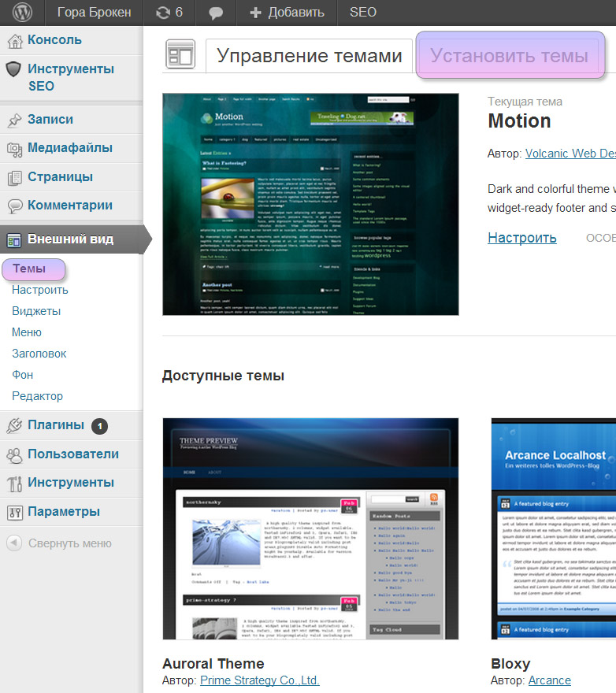
Task: Click Bloxy theme preview thumbnail
Action: [x=554, y=528]
